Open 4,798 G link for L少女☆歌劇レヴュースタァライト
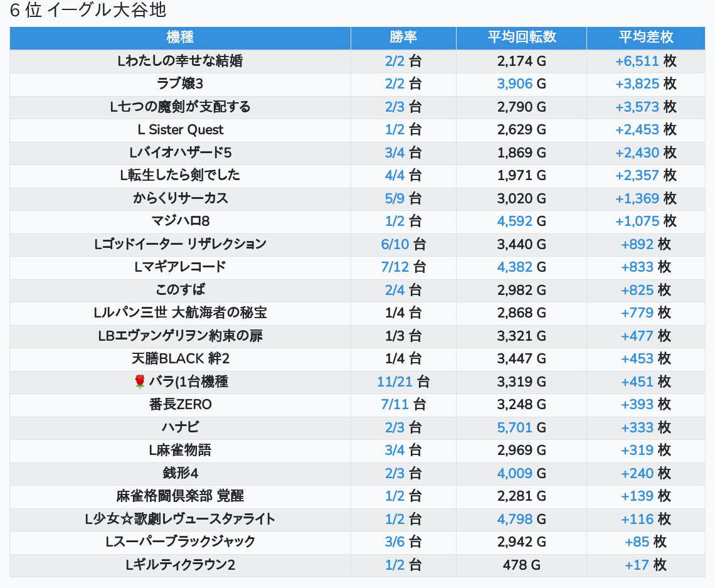Image resolution: width=715 pixels, height=588 pixels. [515, 519]
